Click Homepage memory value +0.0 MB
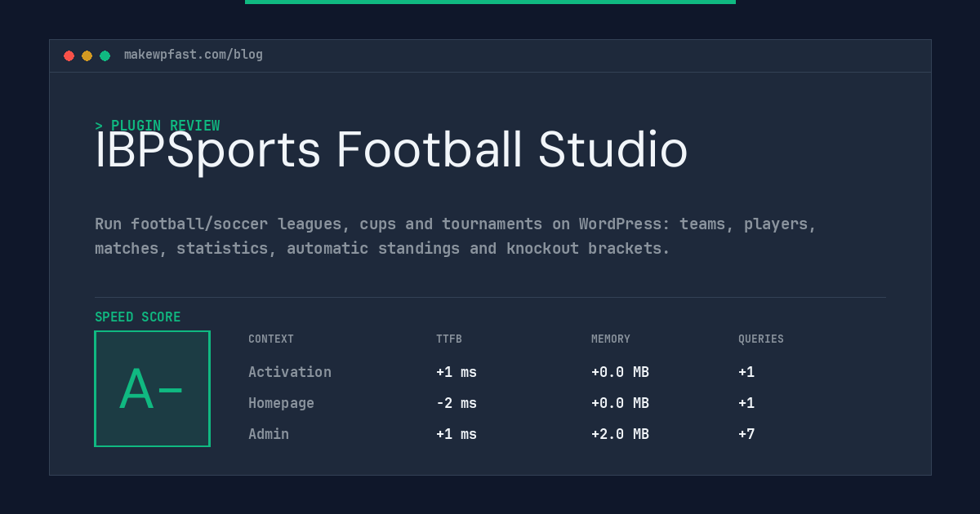 click(x=620, y=403)
